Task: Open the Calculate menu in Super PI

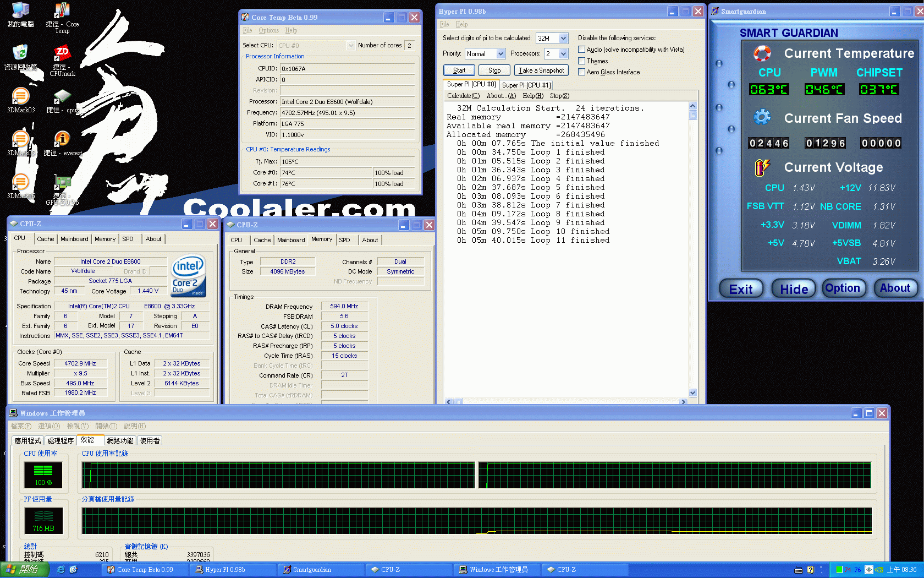Action: point(463,96)
